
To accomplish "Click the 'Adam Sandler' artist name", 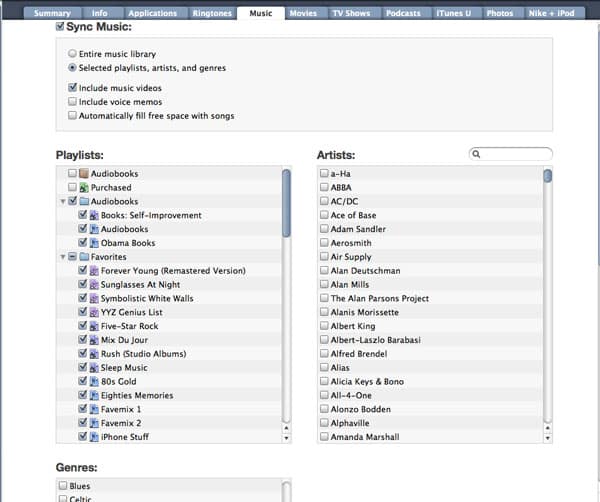I will (358, 229).
